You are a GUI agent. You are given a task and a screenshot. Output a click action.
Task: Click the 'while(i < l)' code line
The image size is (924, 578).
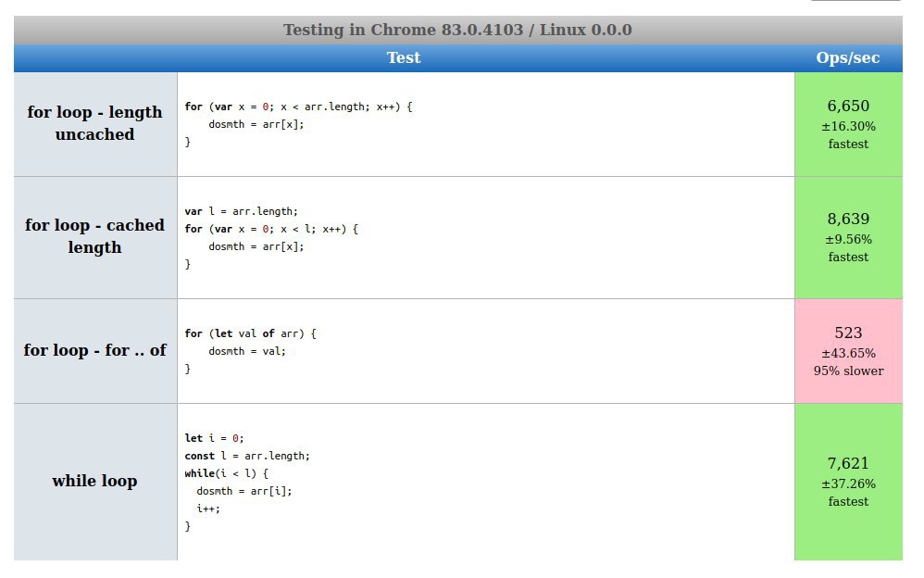[x=226, y=473]
